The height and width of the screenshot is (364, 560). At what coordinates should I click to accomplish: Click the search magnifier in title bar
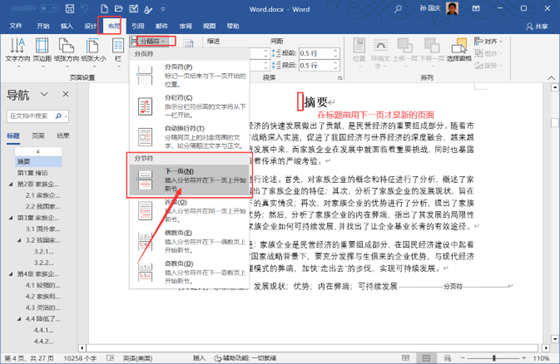(398, 9)
